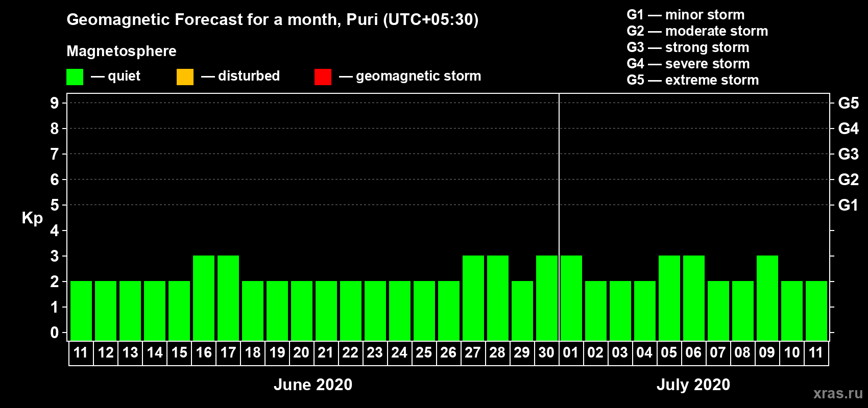Click date cell 23 in June
The height and width of the screenshot is (408, 868).
[375, 353]
